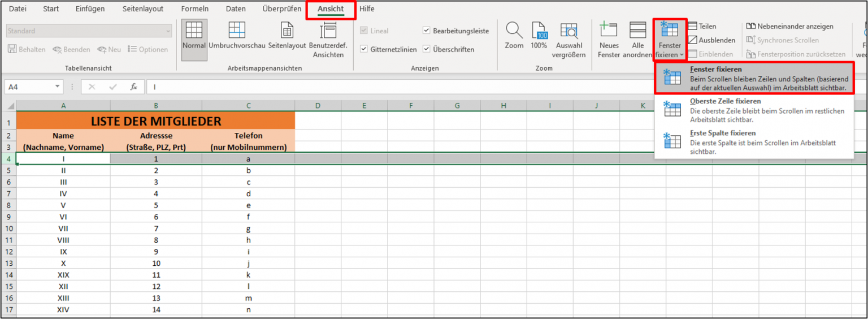
Task: Click Fensterposition zurücksetzen
Action: 796,54
